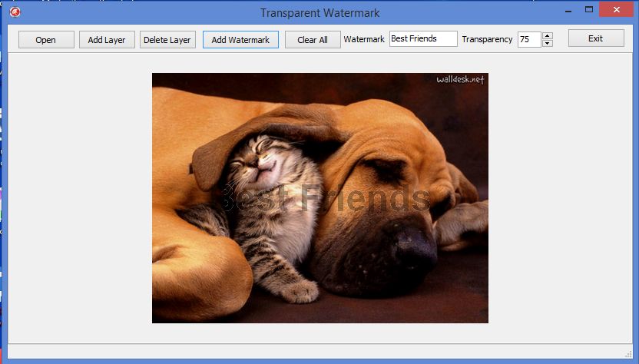Click the Watermark label
The width and height of the screenshot is (639, 364).
pos(364,39)
